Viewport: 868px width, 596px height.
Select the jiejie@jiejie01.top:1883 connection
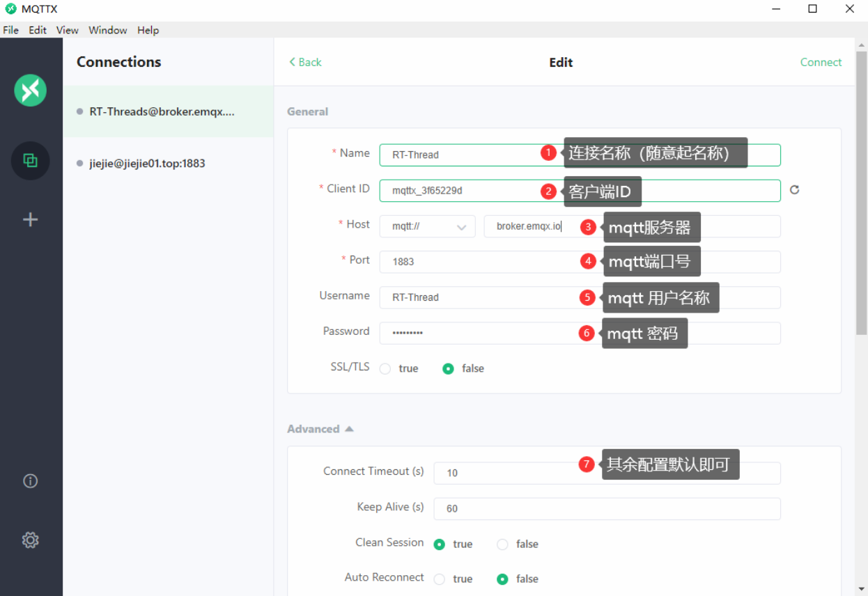pos(168,164)
